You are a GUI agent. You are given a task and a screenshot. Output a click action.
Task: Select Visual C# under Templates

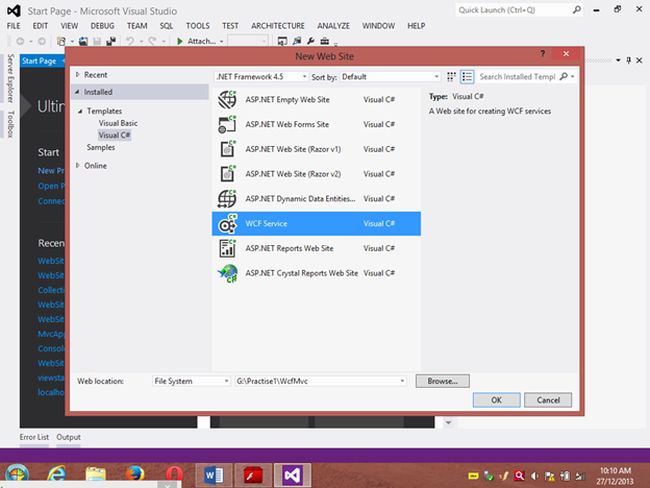click(114, 135)
